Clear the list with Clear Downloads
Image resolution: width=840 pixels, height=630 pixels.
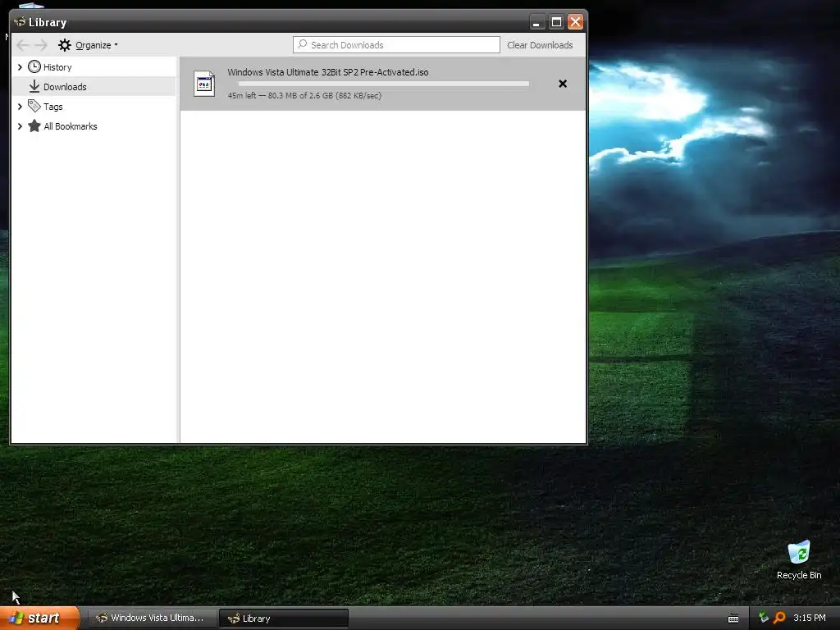click(x=540, y=45)
